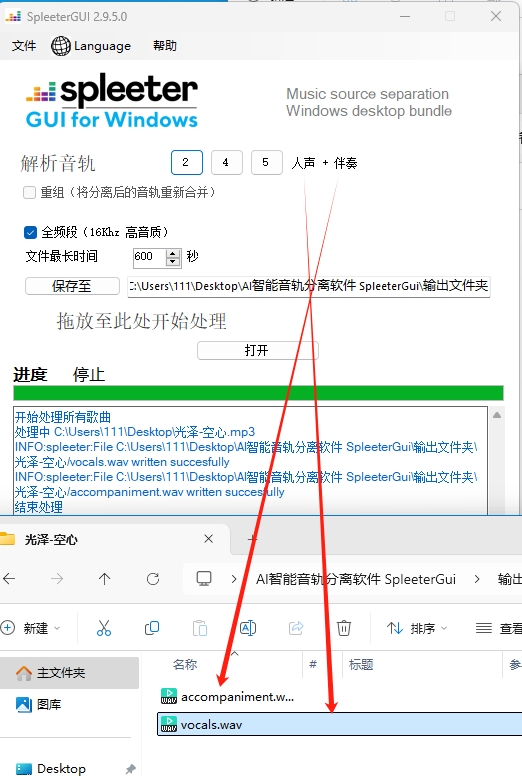Click the 光泽-空心 tab label
This screenshot has width=522, height=776.
[51, 539]
